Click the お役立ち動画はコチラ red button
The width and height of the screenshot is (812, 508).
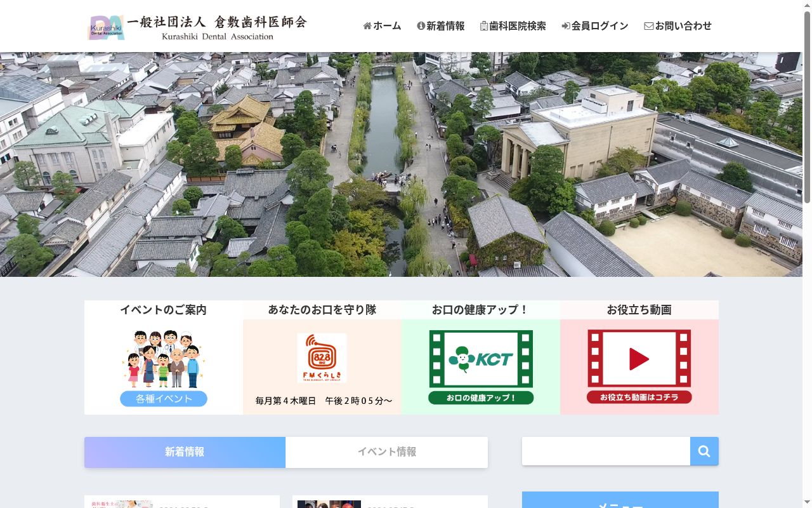click(x=639, y=398)
